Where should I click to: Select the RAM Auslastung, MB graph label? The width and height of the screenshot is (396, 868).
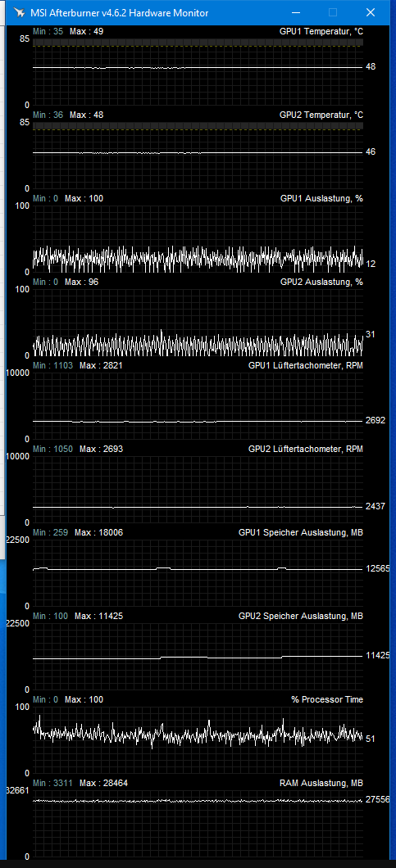click(321, 783)
